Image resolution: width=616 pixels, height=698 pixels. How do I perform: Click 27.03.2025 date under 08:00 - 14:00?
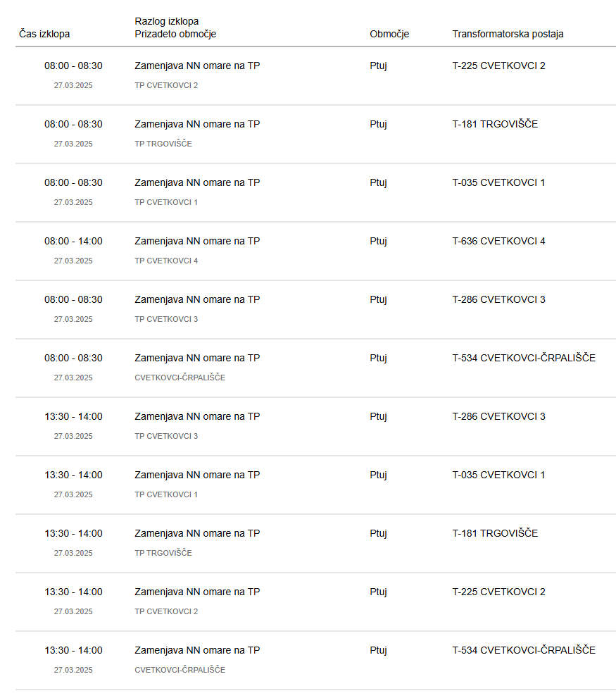pos(73,261)
